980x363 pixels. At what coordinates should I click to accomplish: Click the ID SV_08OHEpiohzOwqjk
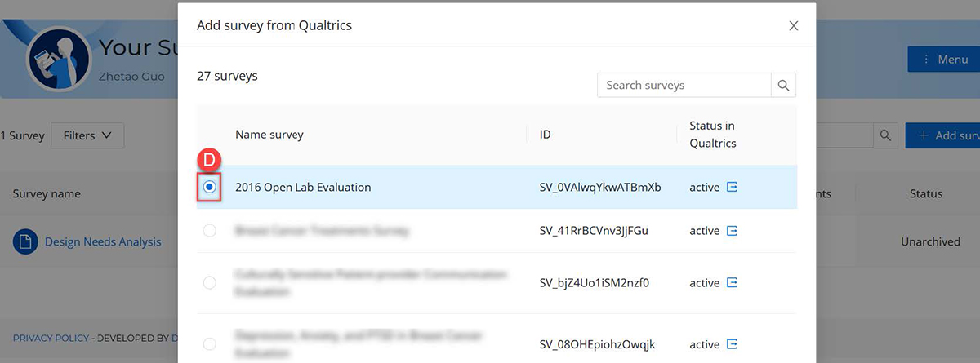coord(597,344)
